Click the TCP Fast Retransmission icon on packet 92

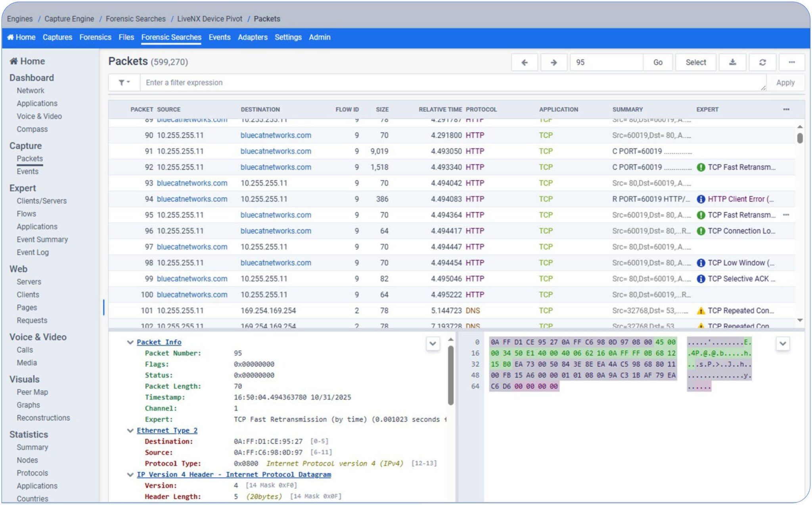click(701, 167)
